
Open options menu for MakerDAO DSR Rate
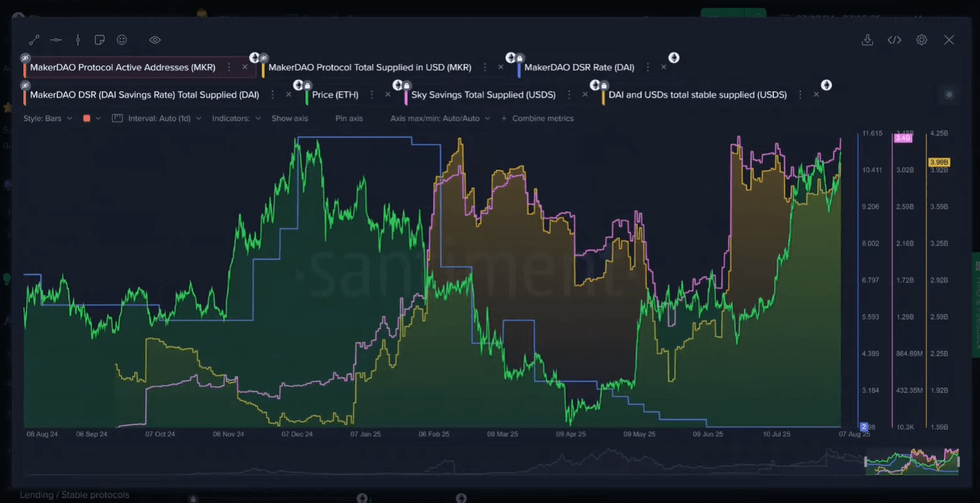coord(648,67)
